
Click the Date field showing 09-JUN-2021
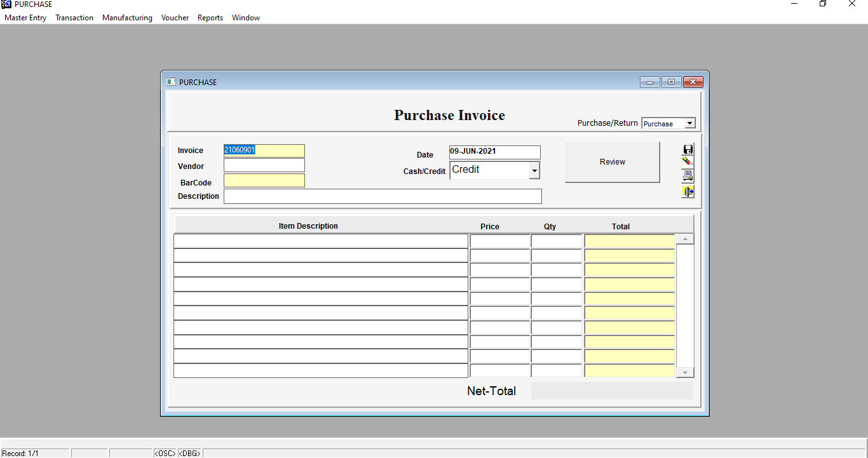pyautogui.click(x=494, y=152)
